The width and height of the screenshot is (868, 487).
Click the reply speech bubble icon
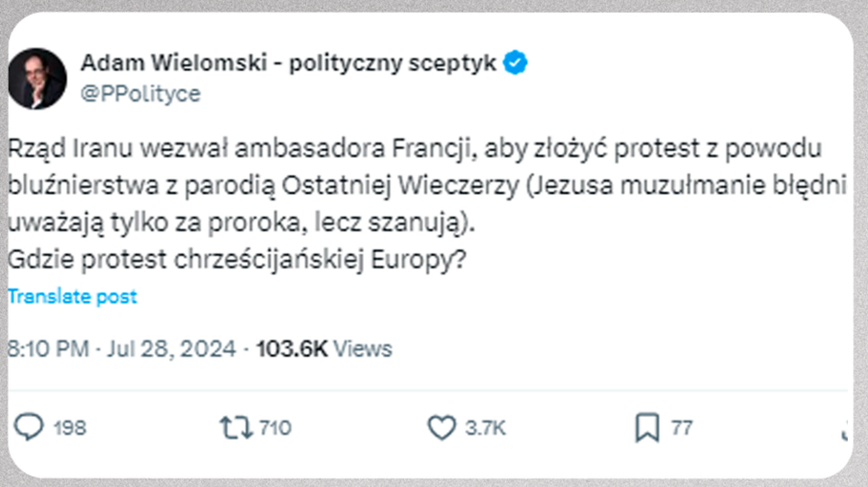[30, 427]
